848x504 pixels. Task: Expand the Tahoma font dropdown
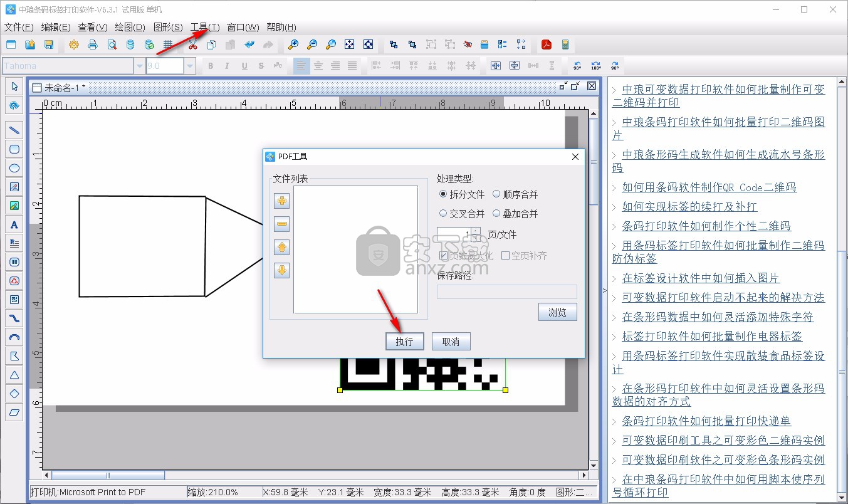point(139,66)
